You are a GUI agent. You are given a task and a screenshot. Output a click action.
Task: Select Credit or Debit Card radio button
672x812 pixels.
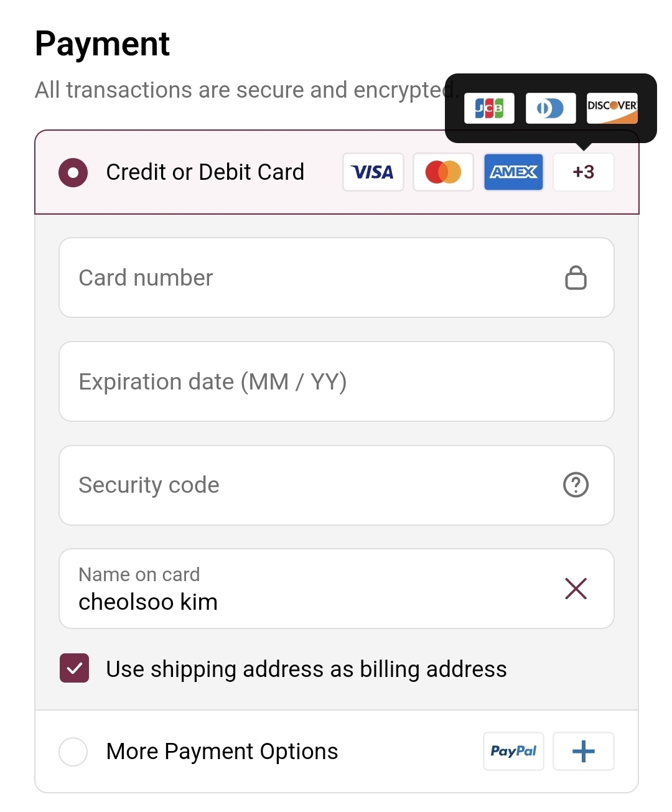tap(73, 172)
